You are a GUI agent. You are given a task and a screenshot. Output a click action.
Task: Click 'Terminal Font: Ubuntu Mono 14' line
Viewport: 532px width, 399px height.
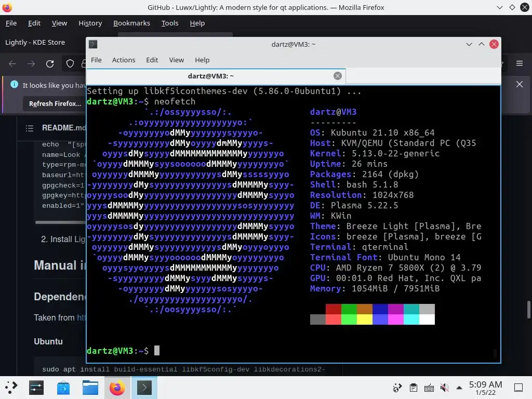pyautogui.click(x=385, y=258)
